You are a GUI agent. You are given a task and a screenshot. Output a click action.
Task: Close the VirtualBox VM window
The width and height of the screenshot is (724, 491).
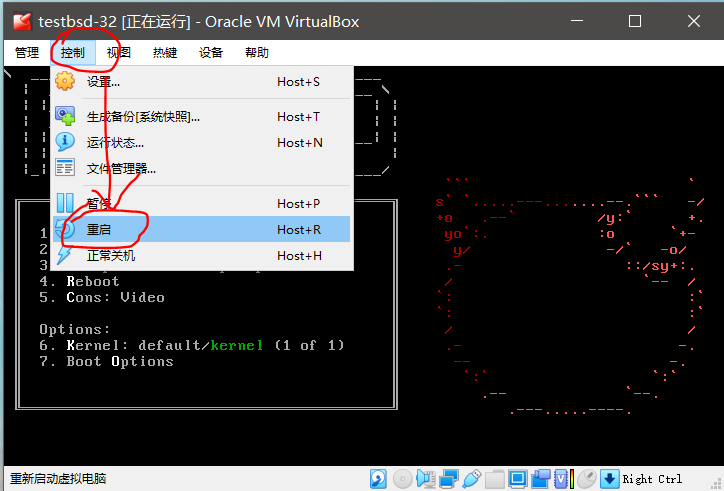[x=694, y=21]
